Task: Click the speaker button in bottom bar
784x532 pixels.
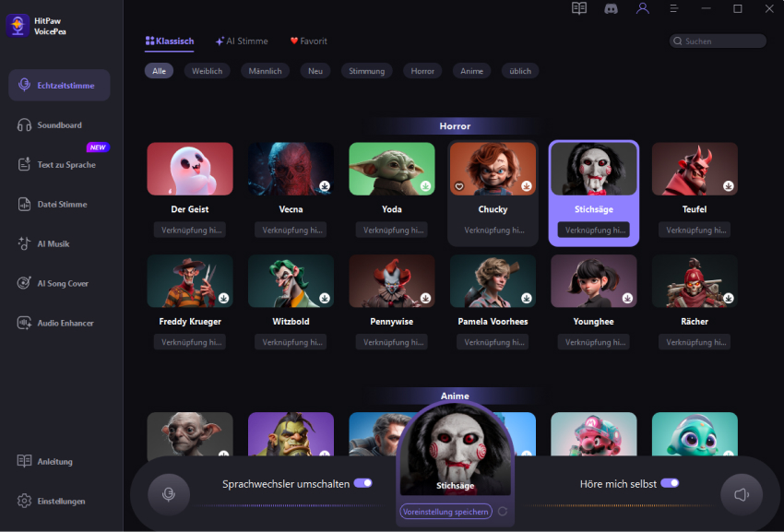Action: [x=741, y=494]
